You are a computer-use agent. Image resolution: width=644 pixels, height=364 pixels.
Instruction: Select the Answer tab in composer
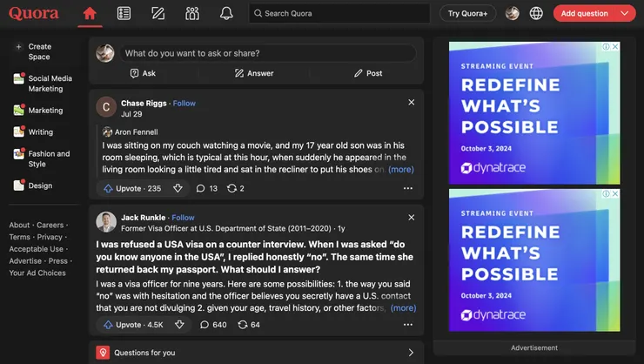click(254, 73)
